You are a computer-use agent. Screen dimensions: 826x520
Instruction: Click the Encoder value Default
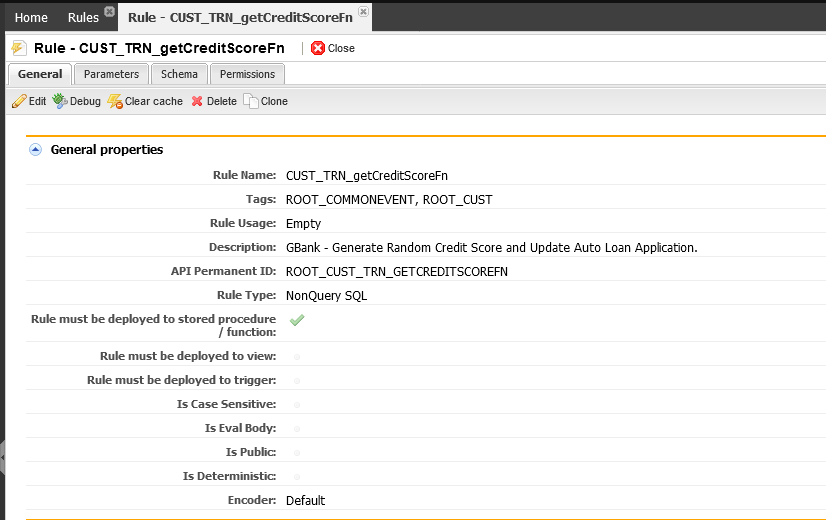306,501
